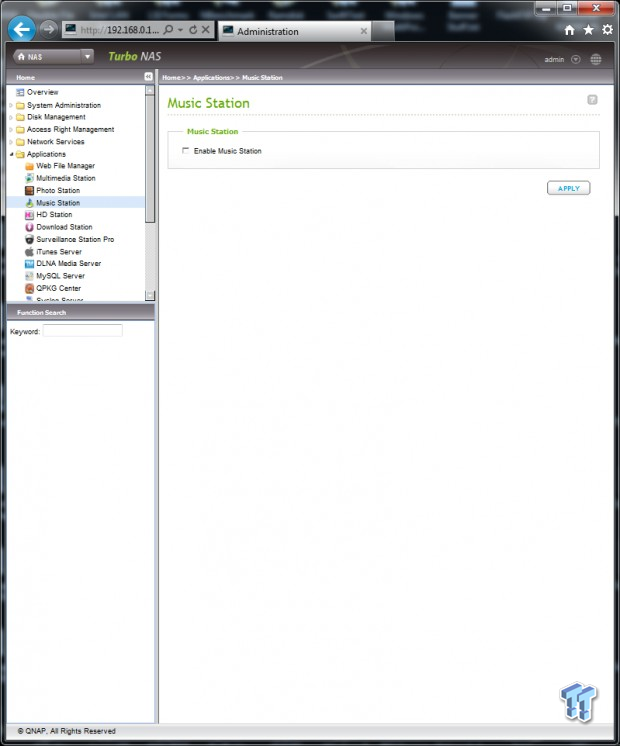Click the browser forward arrow button
Viewport: 620px width, 746px height.
(x=48, y=29)
